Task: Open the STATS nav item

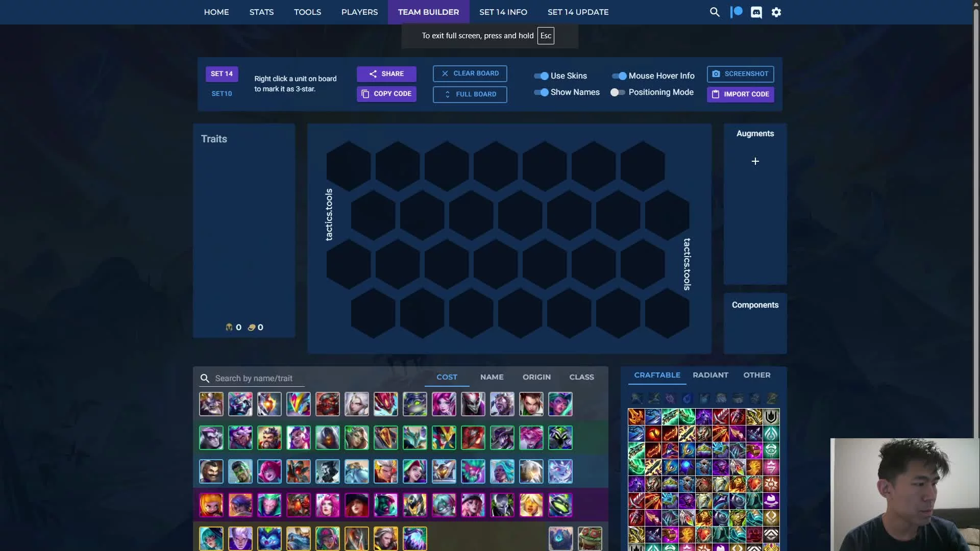Action: coord(261,12)
